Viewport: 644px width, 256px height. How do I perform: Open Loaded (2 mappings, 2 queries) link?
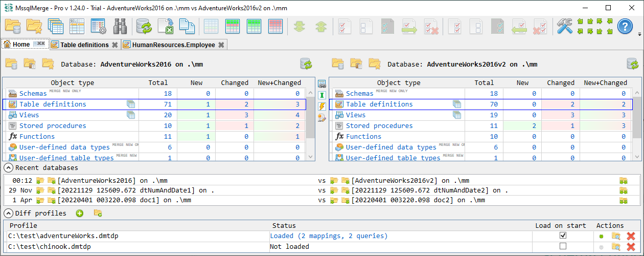pos(329,236)
